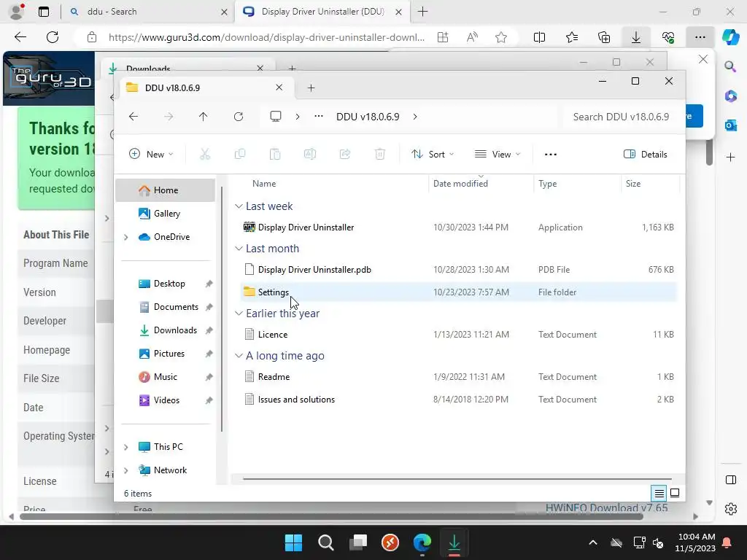Open Outlook icon in Edge sidebar
Viewport: 747px width, 560px height.
(x=730, y=125)
